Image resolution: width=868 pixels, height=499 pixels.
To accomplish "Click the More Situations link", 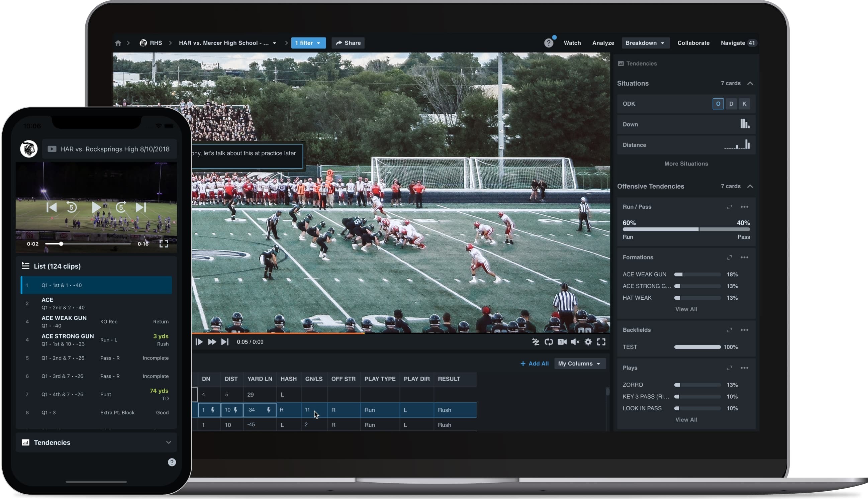I will 686,164.
